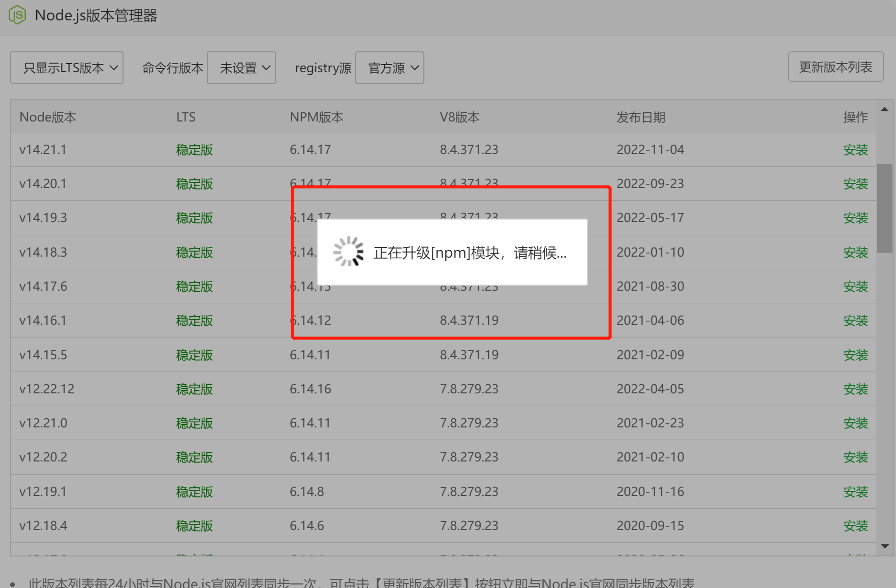Click NPM version 6.14.6 cell

[306, 526]
